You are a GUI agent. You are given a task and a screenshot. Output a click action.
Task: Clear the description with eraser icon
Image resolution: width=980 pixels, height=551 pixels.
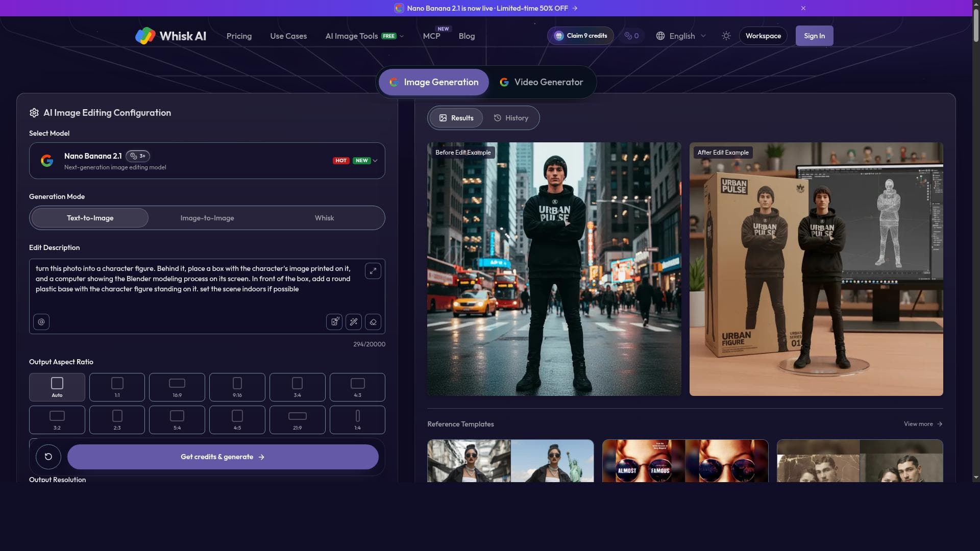click(373, 322)
